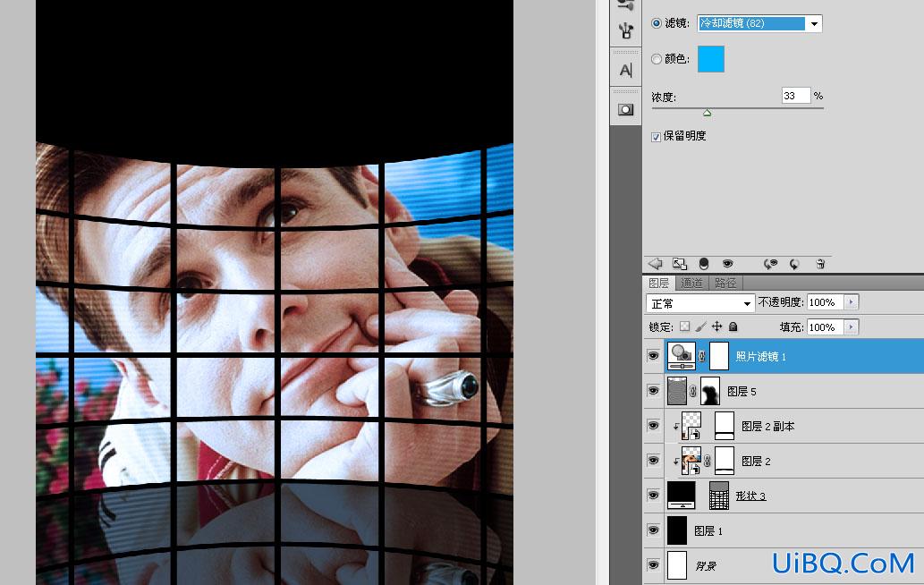Image resolution: width=924 pixels, height=585 pixels.
Task: Hide the 图层 5 layer
Action: coord(653,391)
